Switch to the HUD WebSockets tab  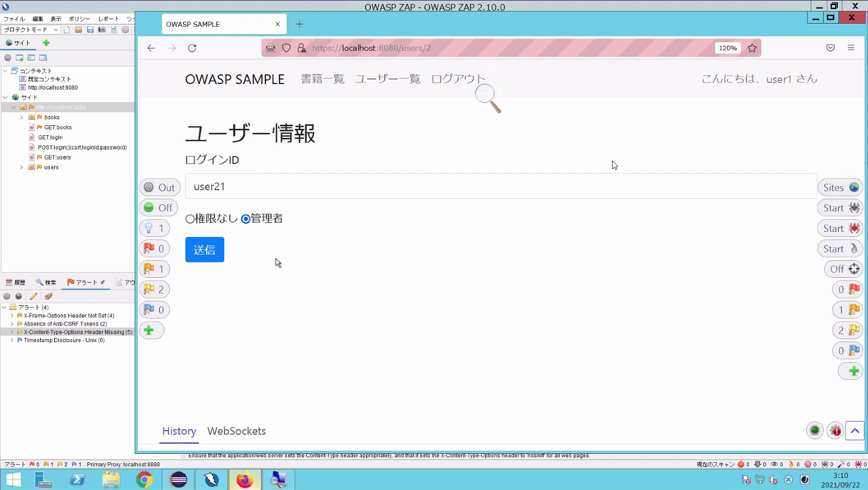click(236, 431)
